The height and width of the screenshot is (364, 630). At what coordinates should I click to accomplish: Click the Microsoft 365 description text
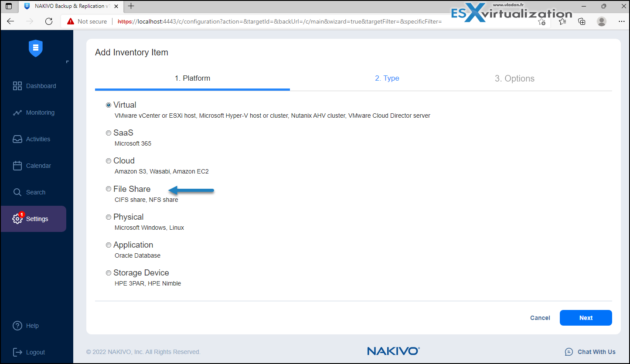click(133, 143)
